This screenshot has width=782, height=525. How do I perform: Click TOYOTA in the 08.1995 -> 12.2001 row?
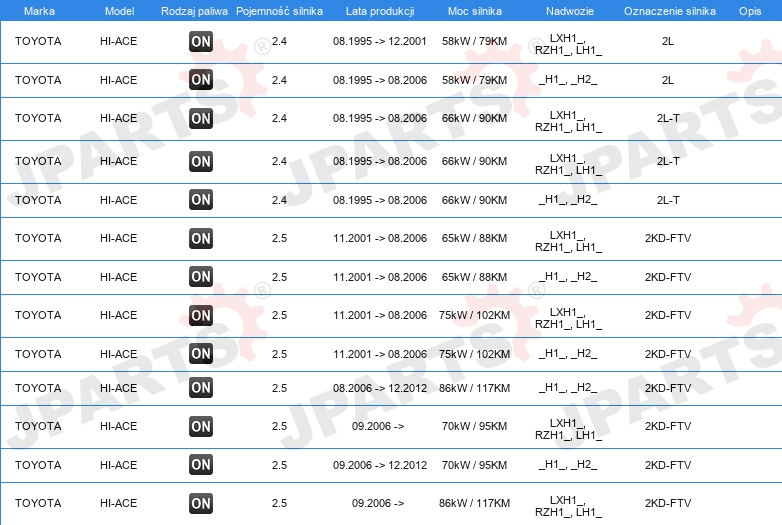click(x=38, y=41)
